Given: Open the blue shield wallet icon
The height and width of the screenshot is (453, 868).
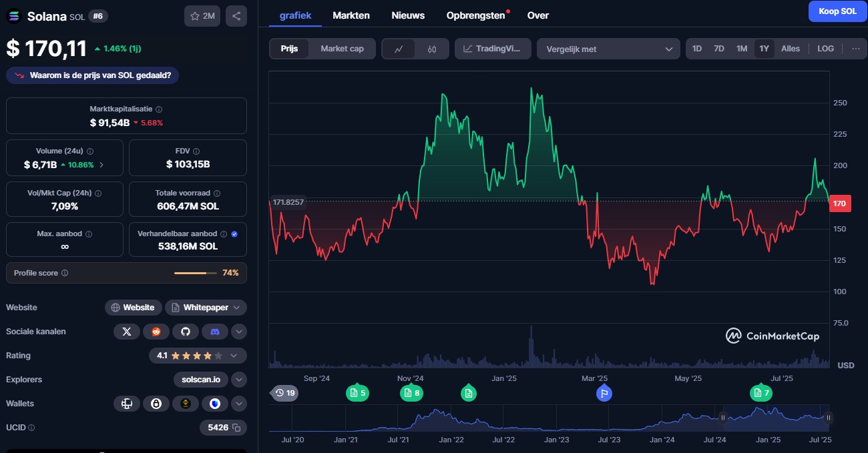Looking at the screenshot, I should (x=215, y=404).
